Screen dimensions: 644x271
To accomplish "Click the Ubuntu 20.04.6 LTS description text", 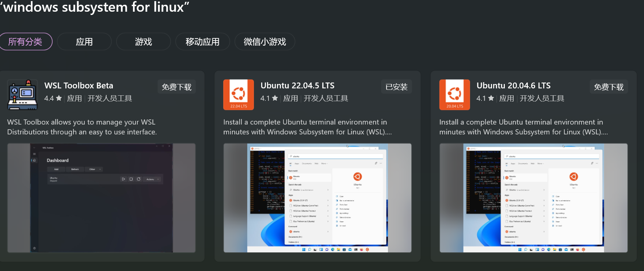I will pyautogui.click(x=524, y=127).
